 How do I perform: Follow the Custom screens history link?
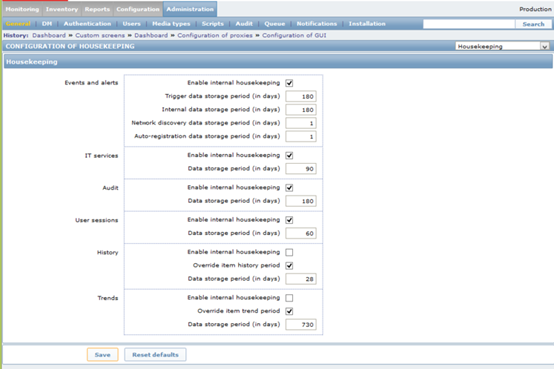(x=100, y=35)
